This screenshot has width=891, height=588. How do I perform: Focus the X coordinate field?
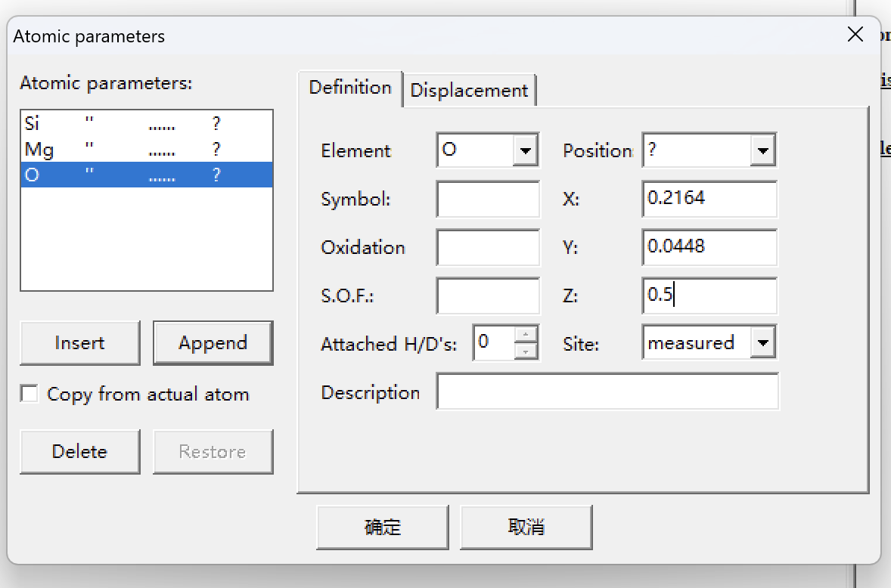pyautogui.click(x=709, y=200)
